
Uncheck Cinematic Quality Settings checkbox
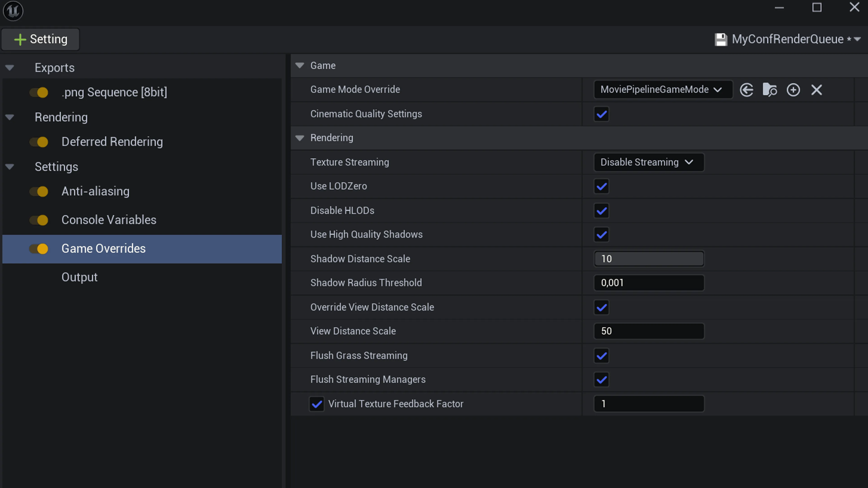pyautogui.click(x=601, y=114)
